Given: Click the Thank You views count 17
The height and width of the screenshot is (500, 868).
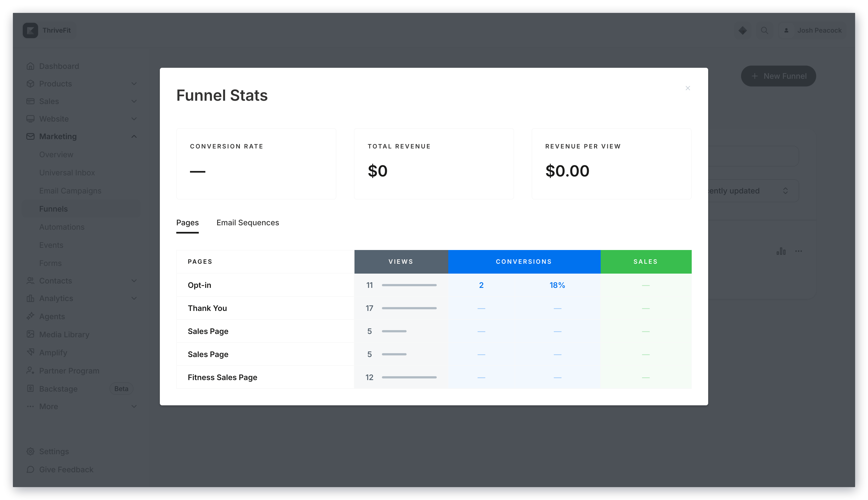Looking at the screenshot, I should pyautogui.click(x=369, y=308).
